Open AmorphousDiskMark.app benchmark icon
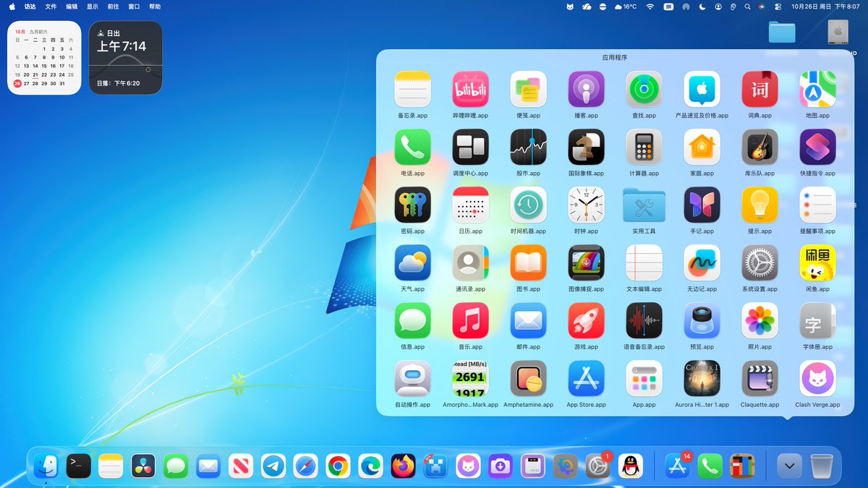 point(470,378)
